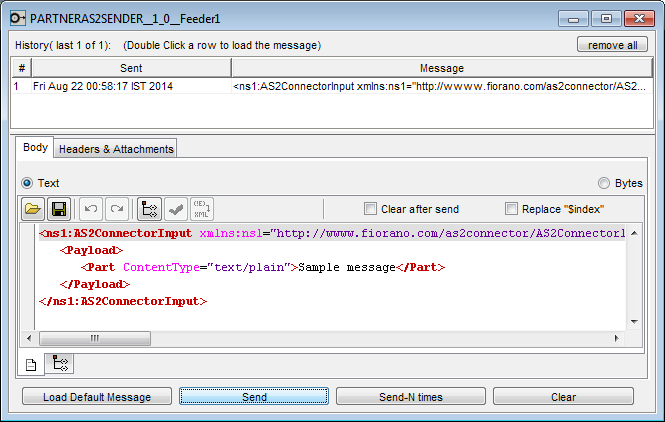Enable the Replace "$index" checkbox
The image size is (665, 422).
(511, 209)
